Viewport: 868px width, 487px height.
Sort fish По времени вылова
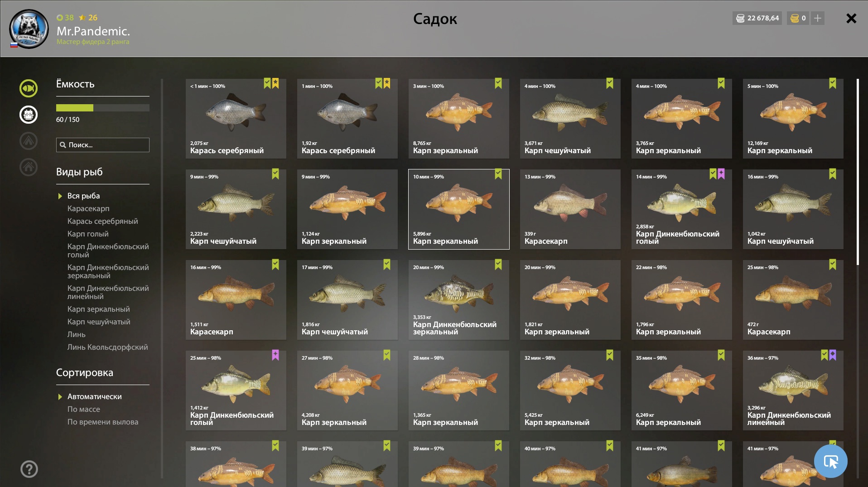103,422
